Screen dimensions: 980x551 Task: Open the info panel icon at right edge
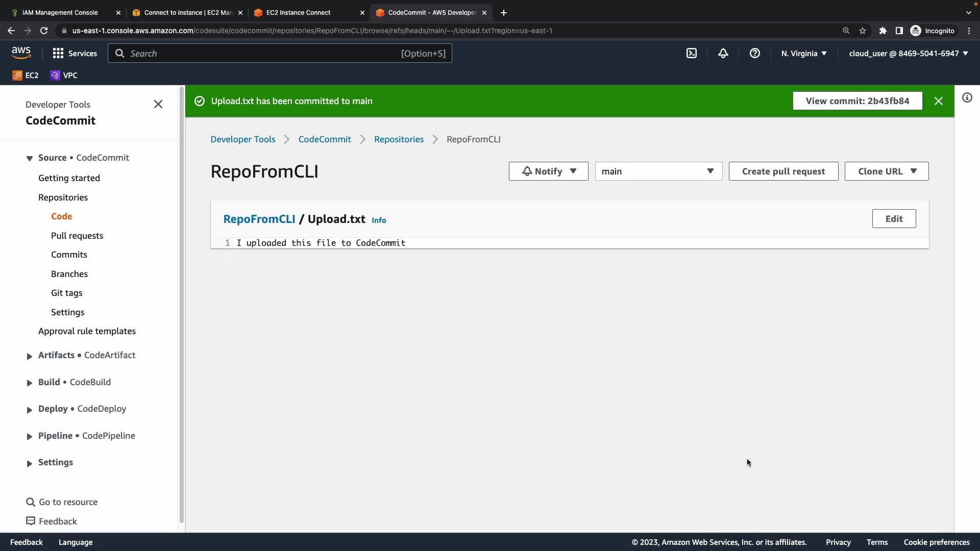tap(967, 97)
